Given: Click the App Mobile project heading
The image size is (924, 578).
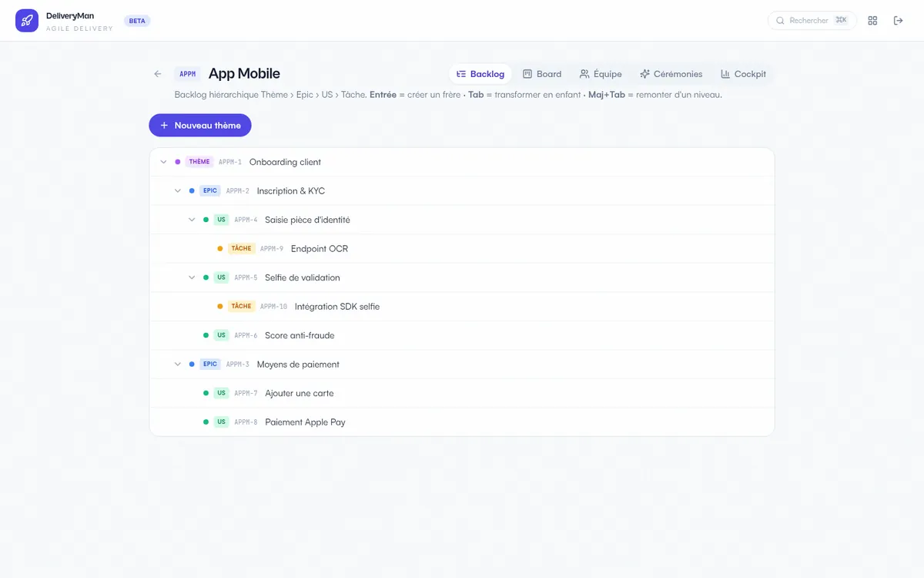Looking at the screenshot, I should 244,74.
